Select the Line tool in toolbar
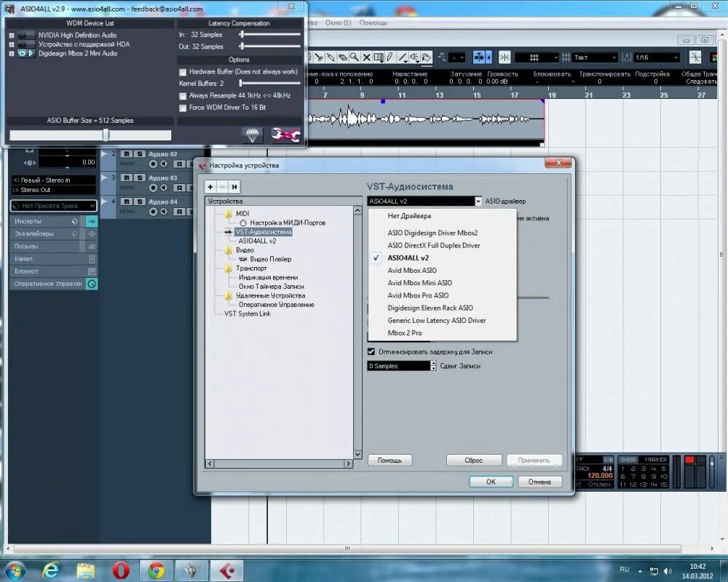 pyautogui.click(x=403, y=57)
